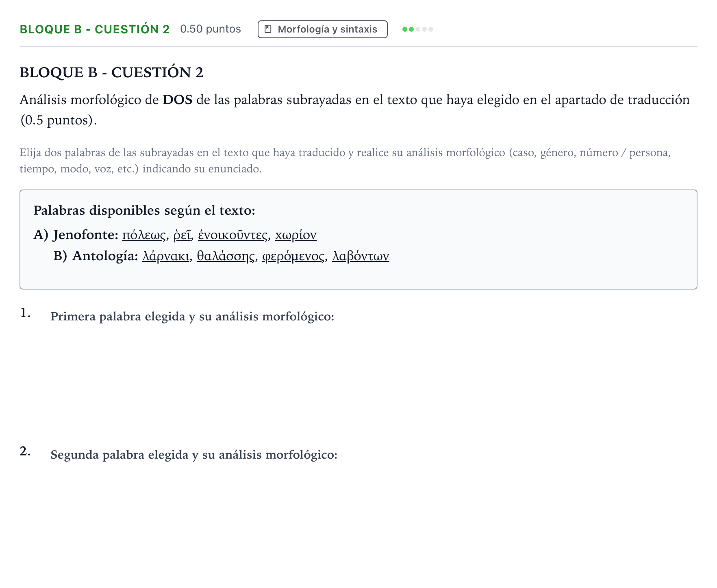Viewport: 717px width, 588px height.
Task: Click Segunda palabra elegida answer prompt
Action: click(x=194, y=455)
